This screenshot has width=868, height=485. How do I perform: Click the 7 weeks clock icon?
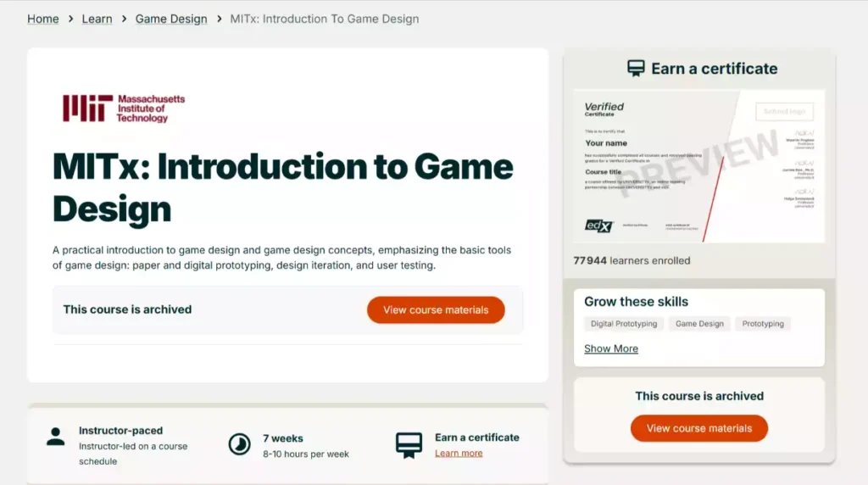[239, 444]
